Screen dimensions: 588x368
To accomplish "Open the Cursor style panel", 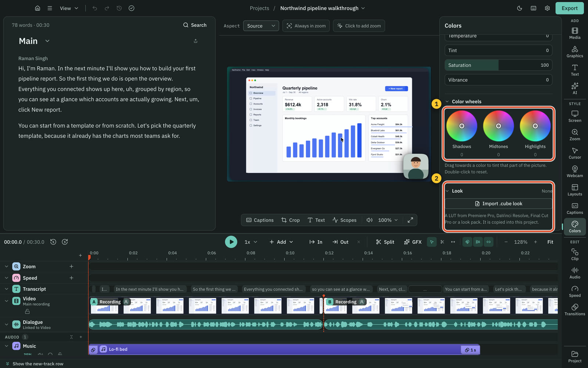I will 575,153.
